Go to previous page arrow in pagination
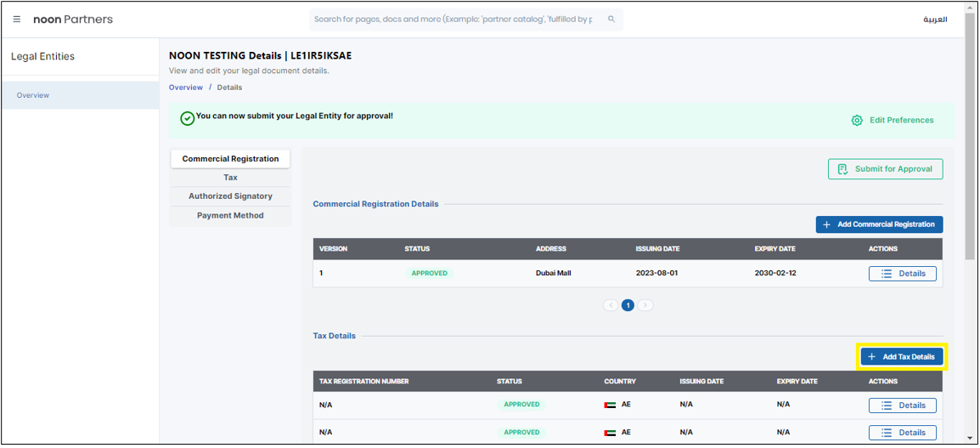This screenshot has height=448, width=980. point(611,305)
